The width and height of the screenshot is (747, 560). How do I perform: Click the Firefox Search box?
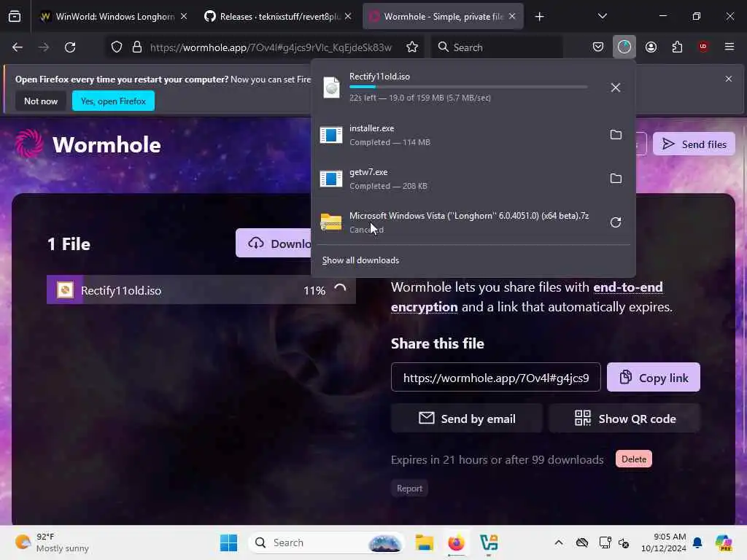tap(498, 47)
